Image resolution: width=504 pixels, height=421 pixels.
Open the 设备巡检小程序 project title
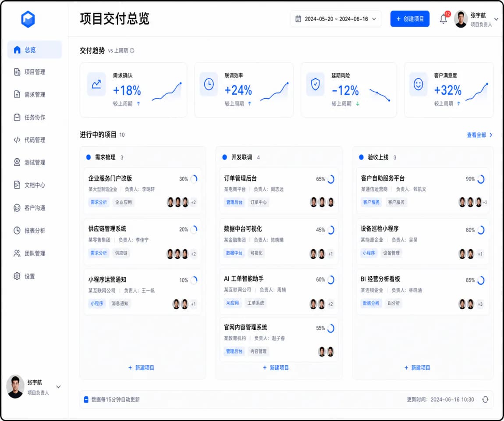coord(380,228)
